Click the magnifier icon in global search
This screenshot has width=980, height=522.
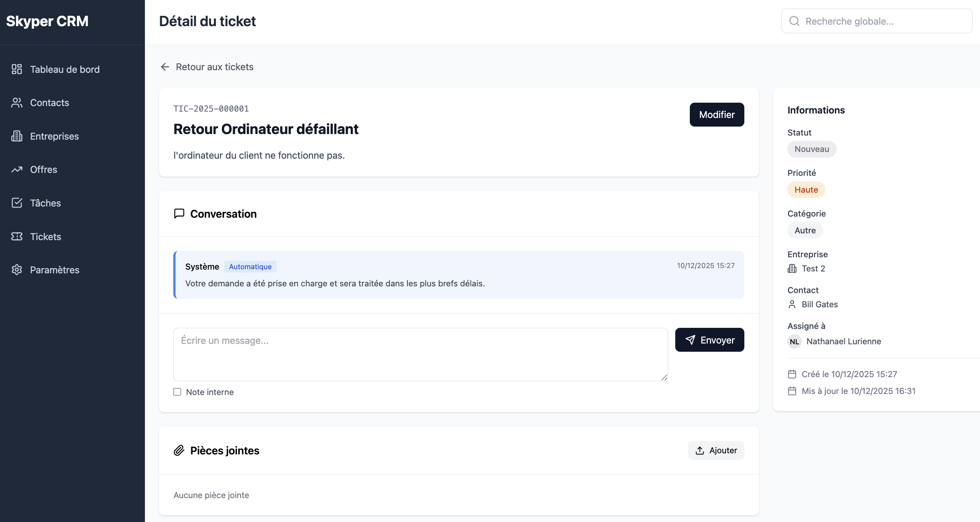coord(794,21)
